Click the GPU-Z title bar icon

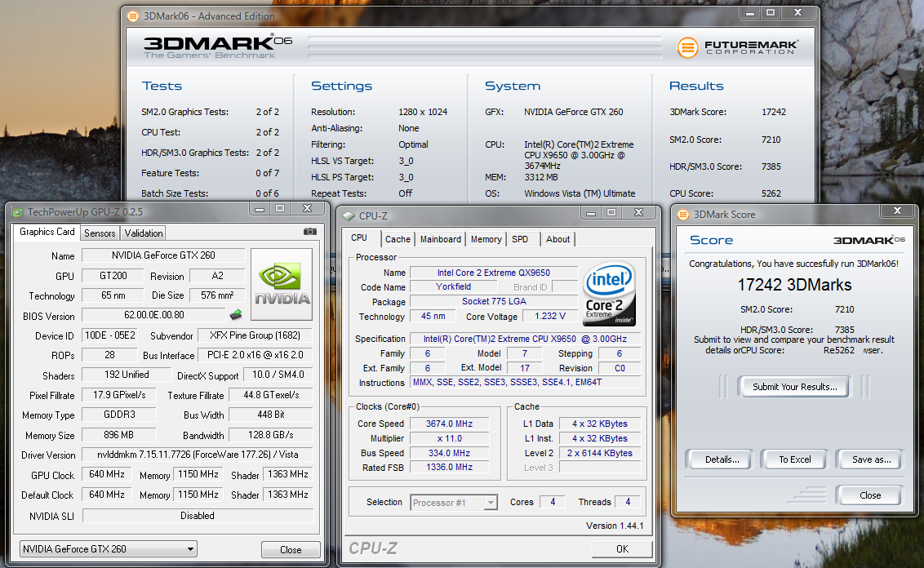(x=18, y=212)
